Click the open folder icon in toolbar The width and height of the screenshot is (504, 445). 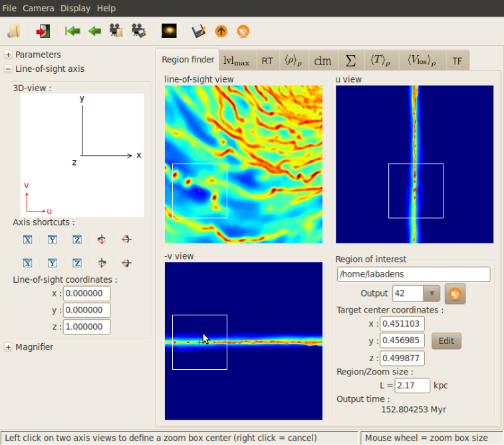tap(14, 31)
